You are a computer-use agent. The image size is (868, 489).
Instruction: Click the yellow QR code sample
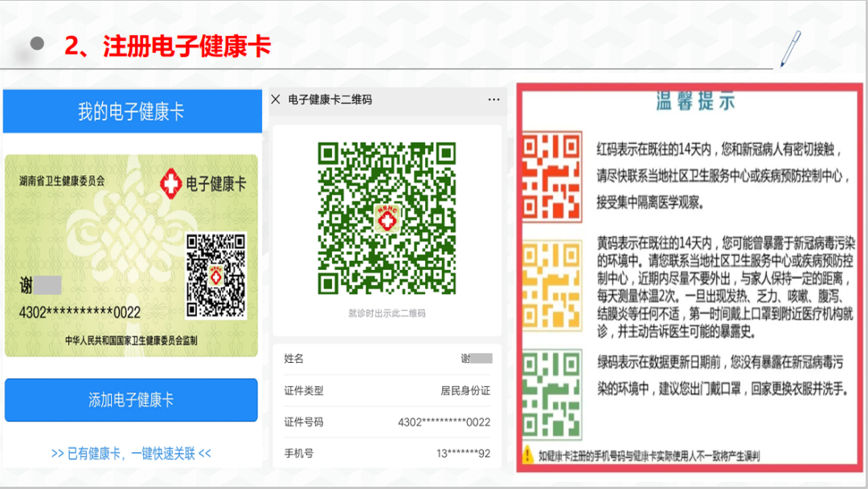pos(552,285)
